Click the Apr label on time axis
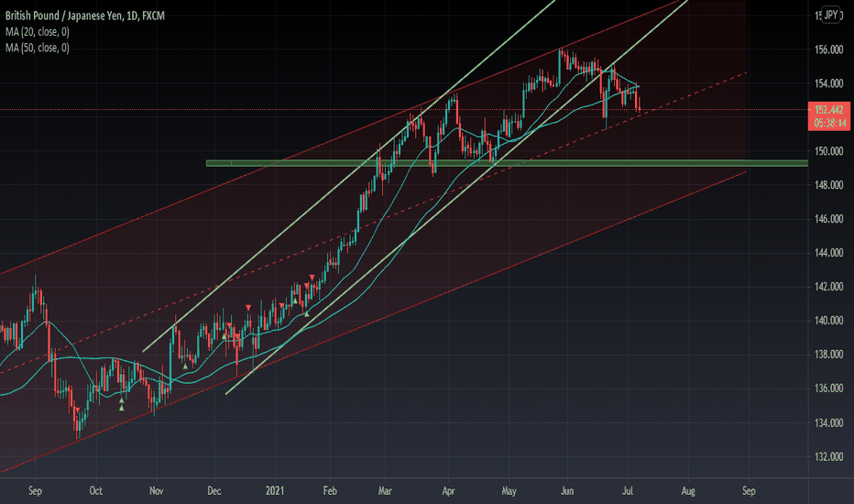 (x=448, y=491)
